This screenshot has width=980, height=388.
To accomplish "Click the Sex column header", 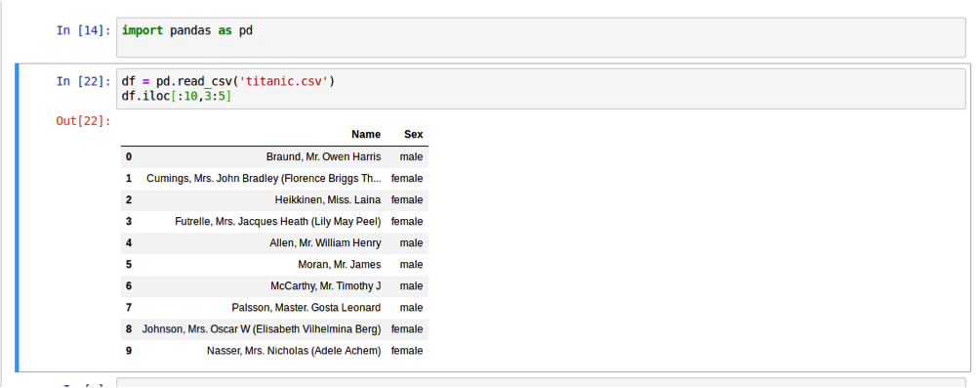I will pos(413,134).
